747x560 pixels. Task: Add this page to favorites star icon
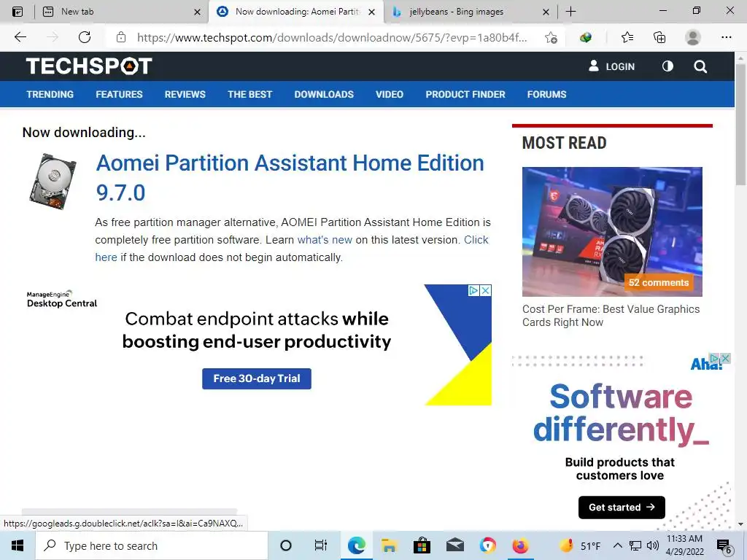(551, 38)
